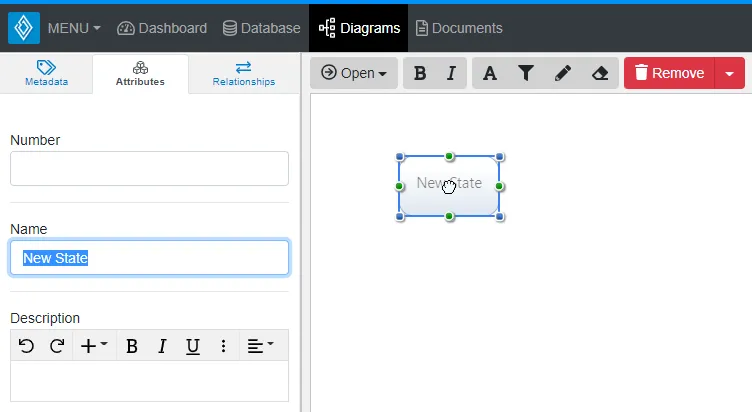This screenshot has height=412, width=752.
Task: Click the Innoslate logo icon
Action: pyautogui.click(x=23, y=28)
